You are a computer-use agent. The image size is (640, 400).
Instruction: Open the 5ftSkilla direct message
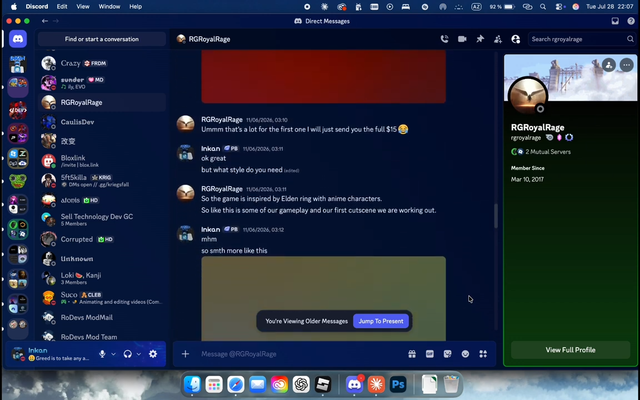pos(102,180)
